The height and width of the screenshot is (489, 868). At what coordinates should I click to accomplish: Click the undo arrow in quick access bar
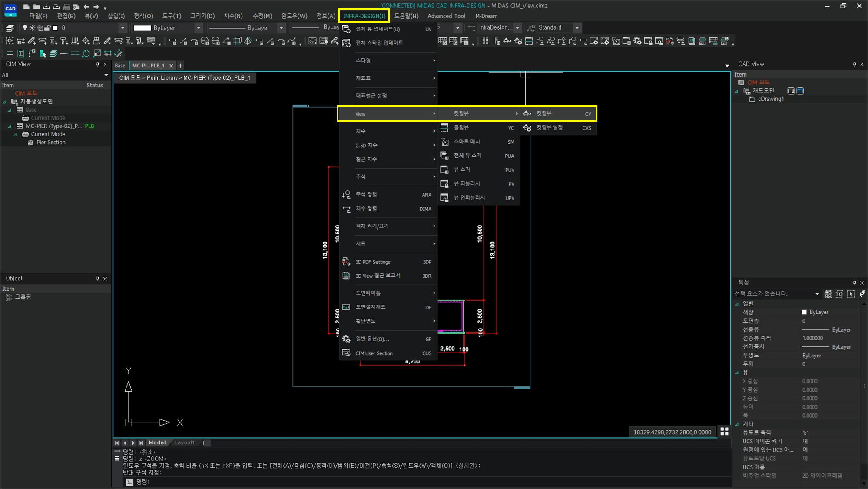point(86,7)
